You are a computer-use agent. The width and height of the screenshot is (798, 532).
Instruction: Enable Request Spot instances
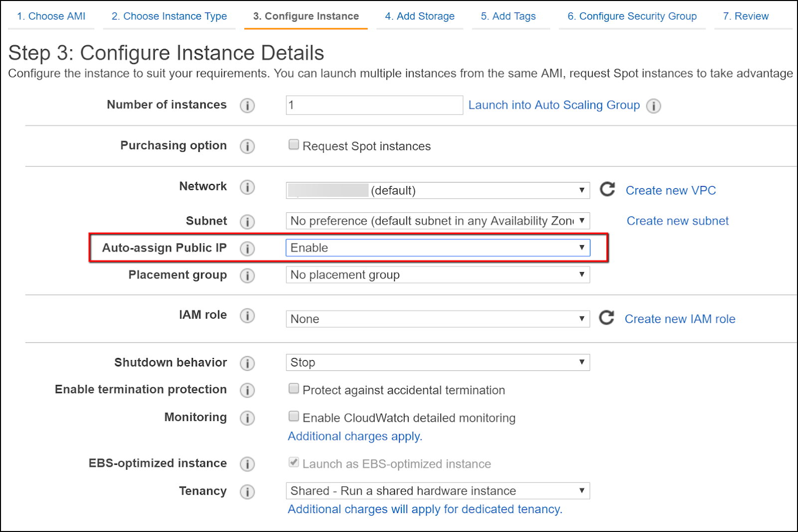293,144
